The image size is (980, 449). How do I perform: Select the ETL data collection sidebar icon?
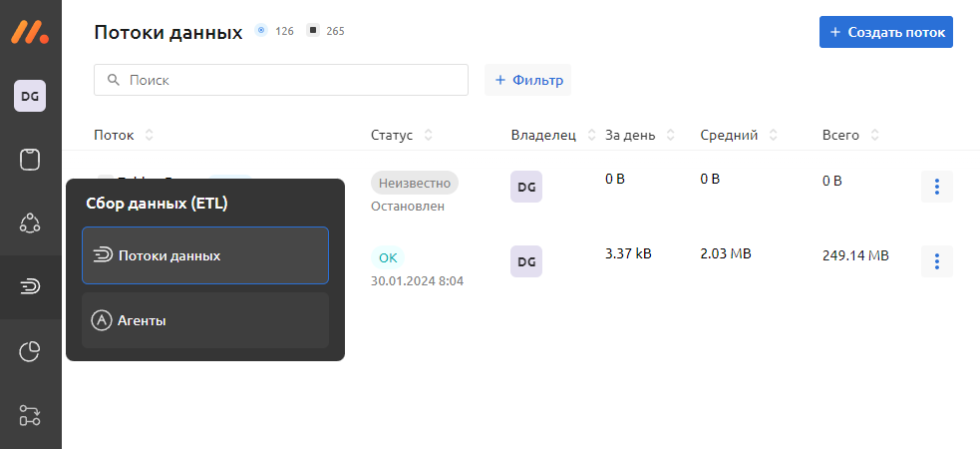[30, 287]
